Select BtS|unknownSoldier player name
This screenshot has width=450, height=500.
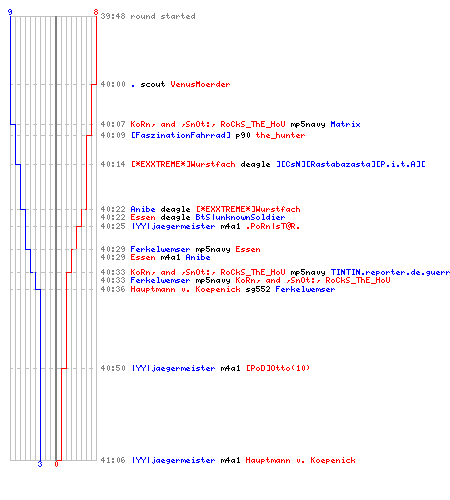[240, 217]
